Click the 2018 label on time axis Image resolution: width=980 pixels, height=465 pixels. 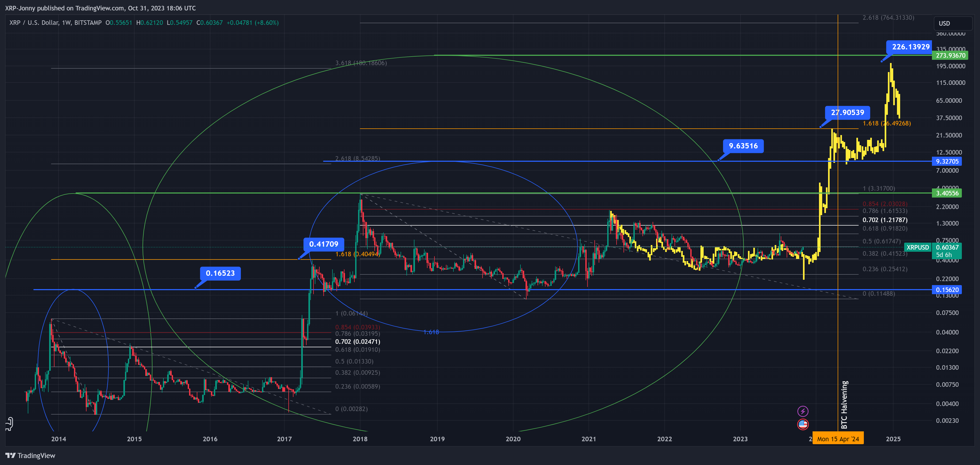coord(360,439)
